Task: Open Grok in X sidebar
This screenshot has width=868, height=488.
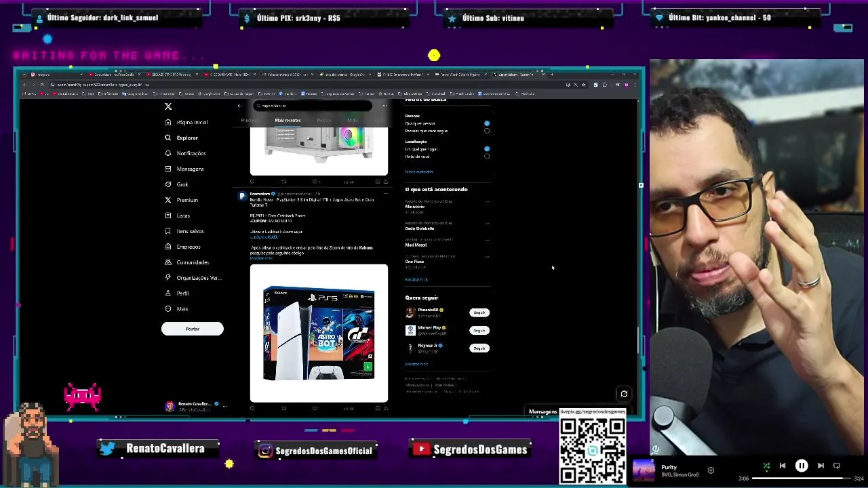Action: click(177, 184)
